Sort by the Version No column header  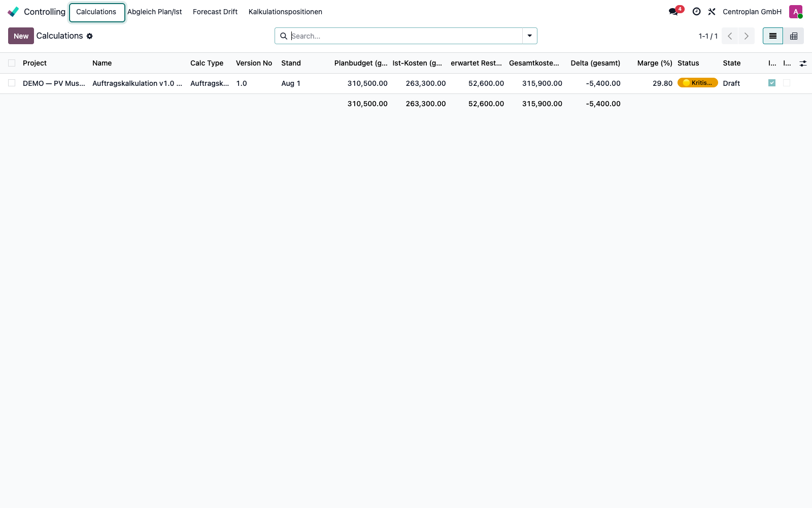(x=254, y=63)
